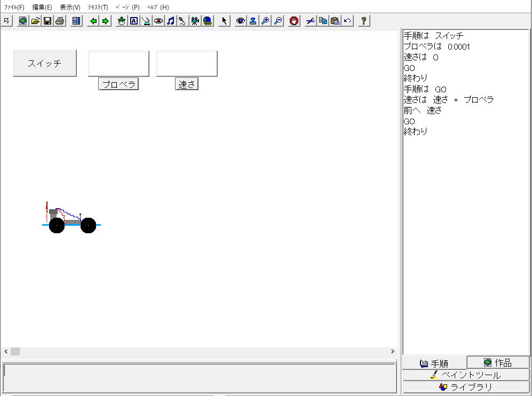
Task: Go to previous page with left green arrow
Action: (x=93, y=21)
